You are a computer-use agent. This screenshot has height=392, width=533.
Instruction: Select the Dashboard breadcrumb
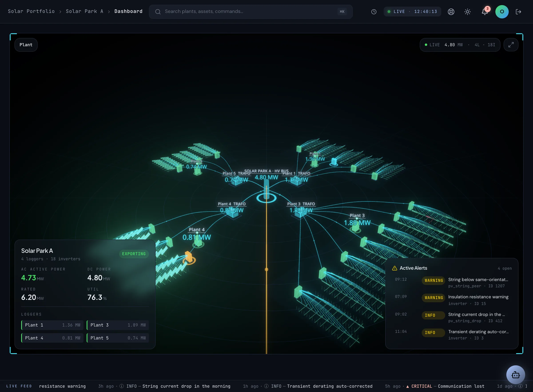128,11
